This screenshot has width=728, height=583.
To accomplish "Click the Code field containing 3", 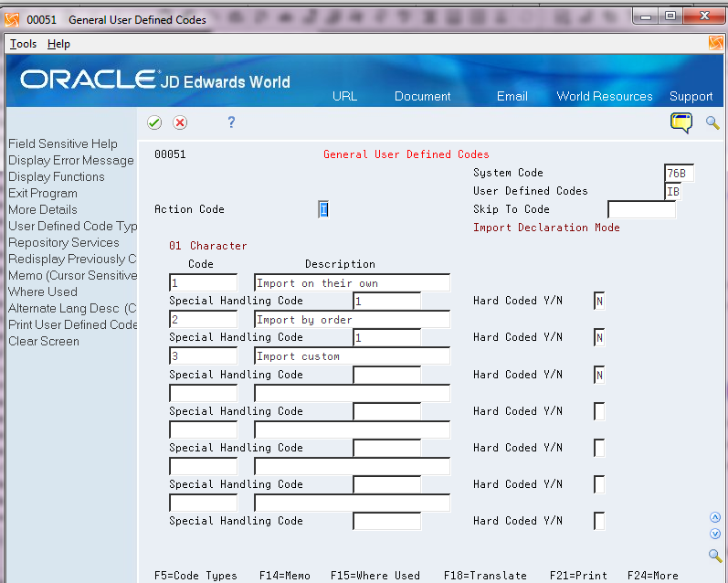I will 204,356.
